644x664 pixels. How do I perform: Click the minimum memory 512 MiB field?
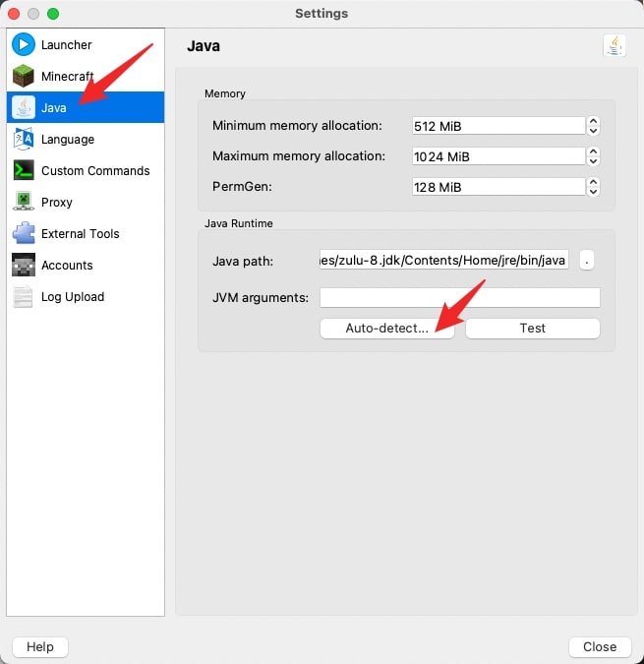[498, 126]
